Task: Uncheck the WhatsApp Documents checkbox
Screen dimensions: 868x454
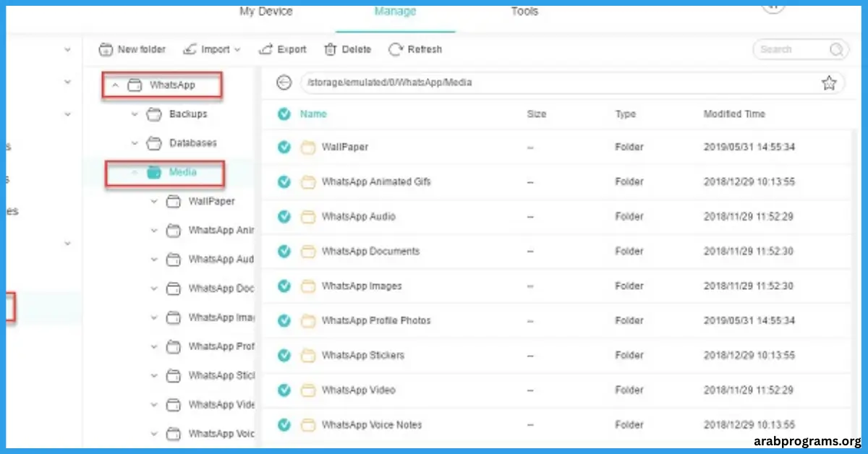Action: [284, 251]
